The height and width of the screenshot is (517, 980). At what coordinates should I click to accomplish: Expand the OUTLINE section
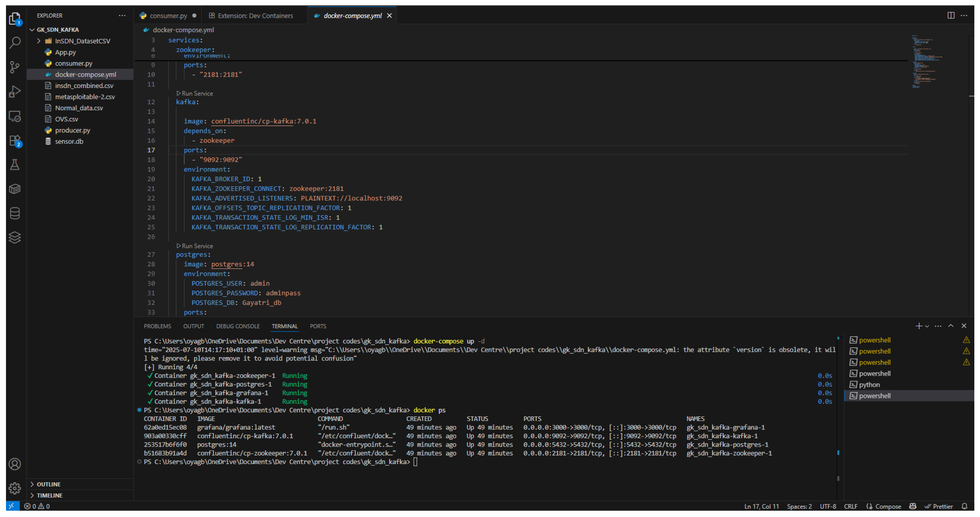pos(48,484)
